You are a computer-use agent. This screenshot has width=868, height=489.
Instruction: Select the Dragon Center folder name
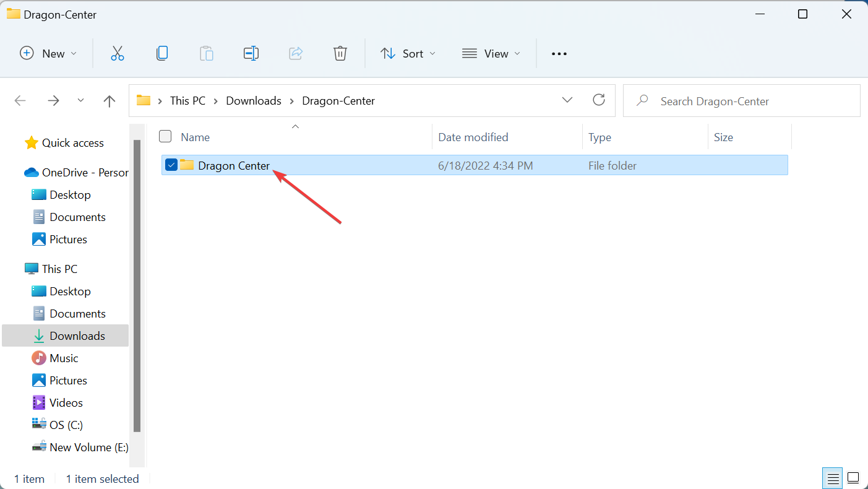tap(234, 165)
